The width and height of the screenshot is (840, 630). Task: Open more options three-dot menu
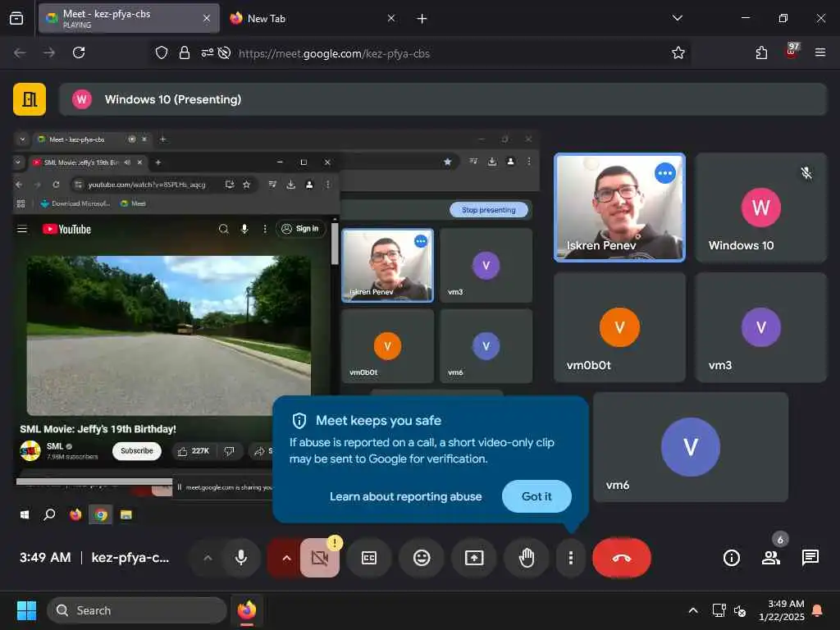point(571,558)
